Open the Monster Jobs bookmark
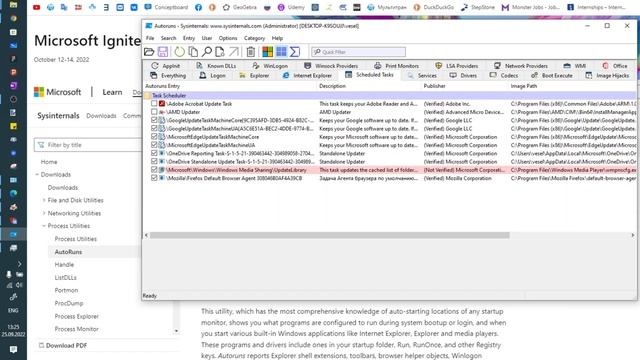This screenshot has height=360, width=640. pyautogui.click(x=531, y=7)
